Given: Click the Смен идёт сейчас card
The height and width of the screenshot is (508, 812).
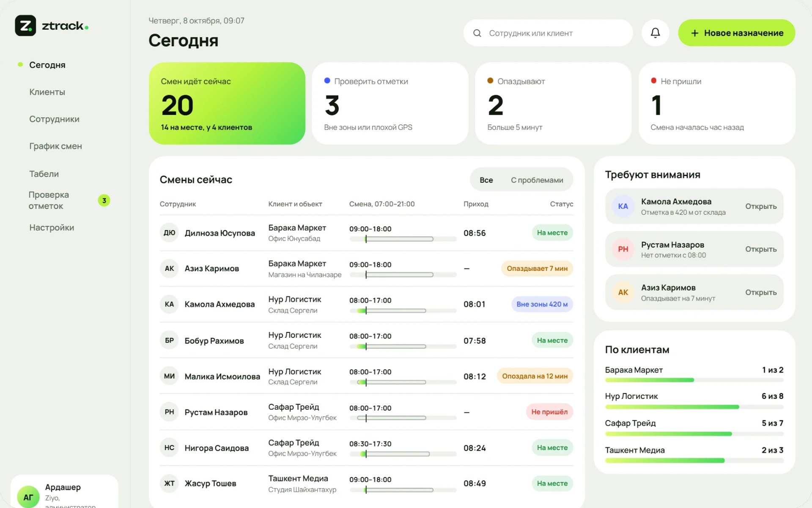Looking at the screenshot, I should [227, 103].
